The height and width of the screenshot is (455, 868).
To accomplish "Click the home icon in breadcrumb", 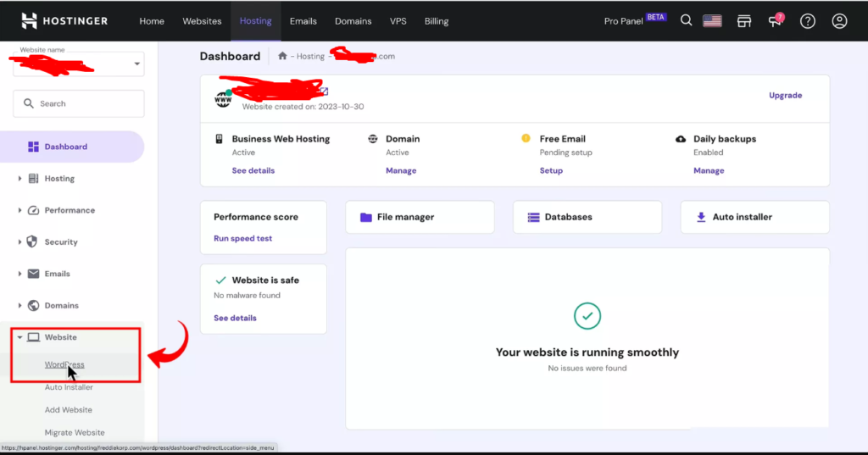I will [282, 56].
